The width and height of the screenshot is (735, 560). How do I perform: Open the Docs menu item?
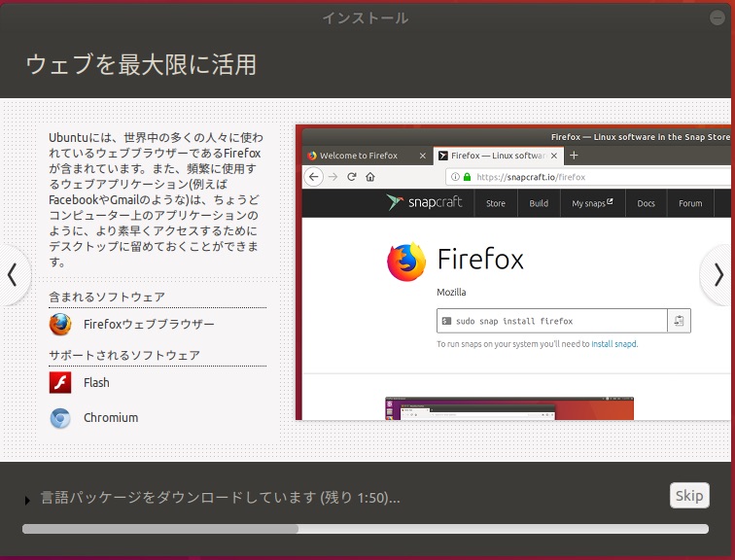(646, 203)
